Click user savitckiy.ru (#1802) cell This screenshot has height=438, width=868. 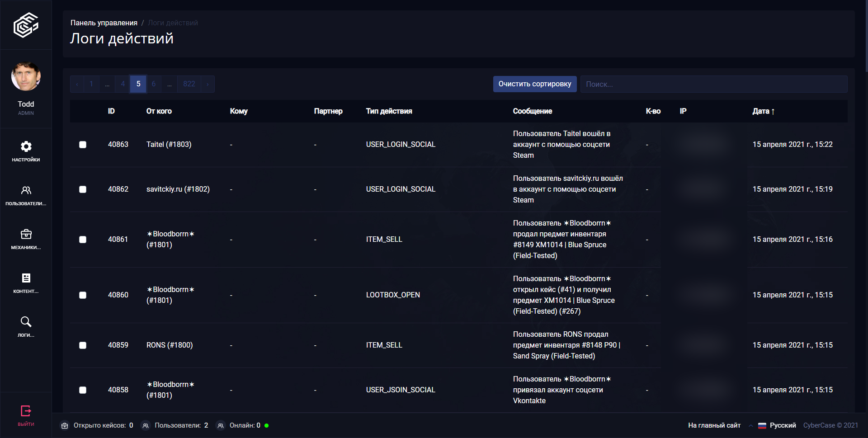coord(178,189)
